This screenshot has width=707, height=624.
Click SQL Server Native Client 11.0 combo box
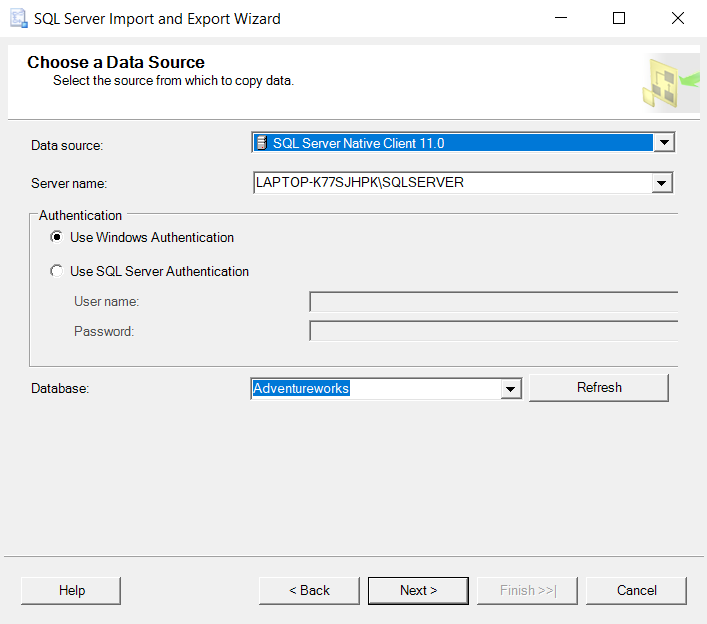pos(463,142)
